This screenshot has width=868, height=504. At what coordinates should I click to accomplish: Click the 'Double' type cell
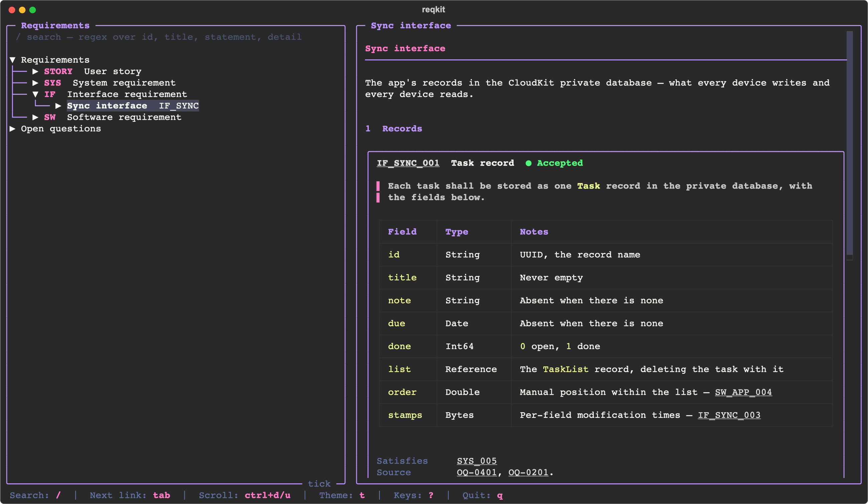point(474,392)
